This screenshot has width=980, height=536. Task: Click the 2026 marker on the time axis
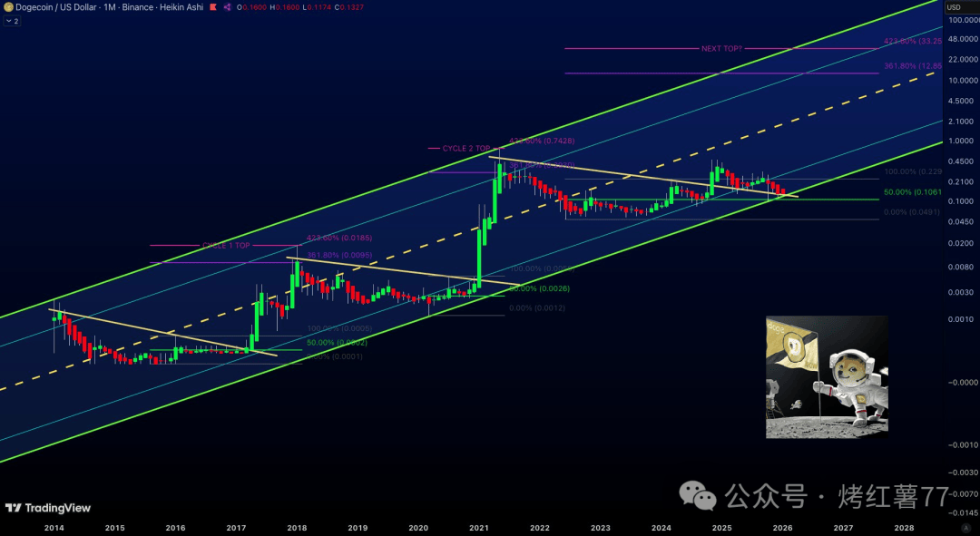coord(782,527)
